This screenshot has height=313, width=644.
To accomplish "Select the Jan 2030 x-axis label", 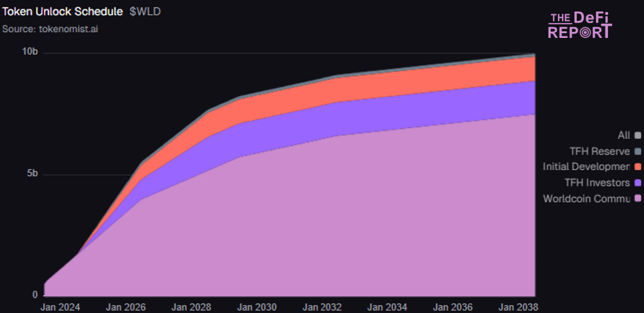I will [256, 307].
